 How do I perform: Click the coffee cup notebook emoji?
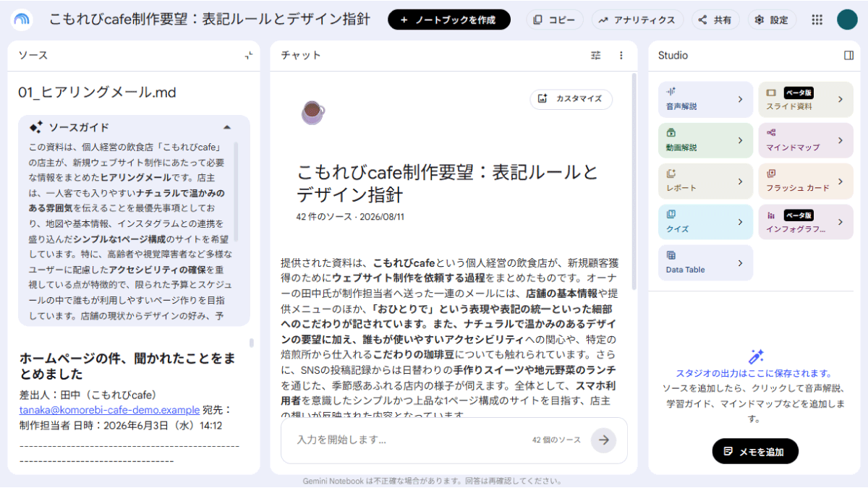point(312,111)
